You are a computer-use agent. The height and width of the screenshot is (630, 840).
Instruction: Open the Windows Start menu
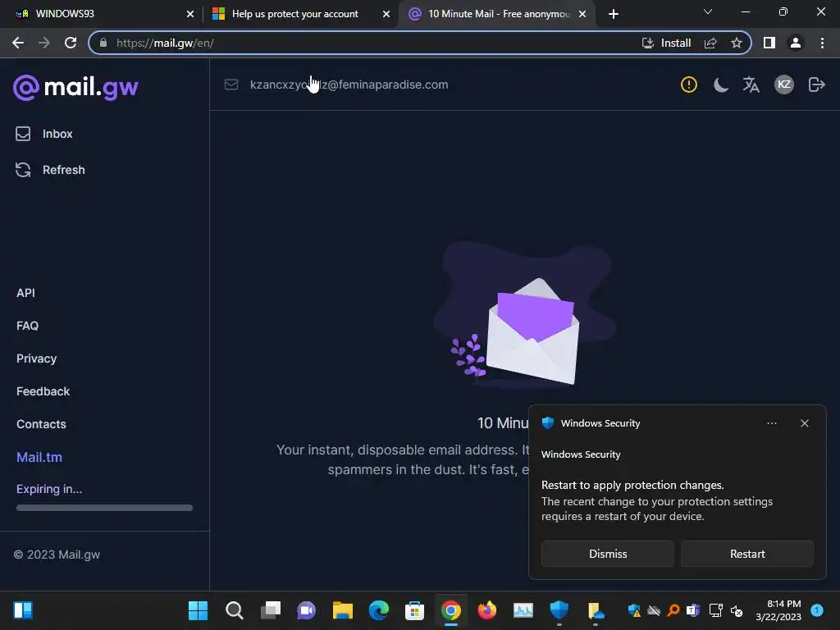(x=199, y=610)
